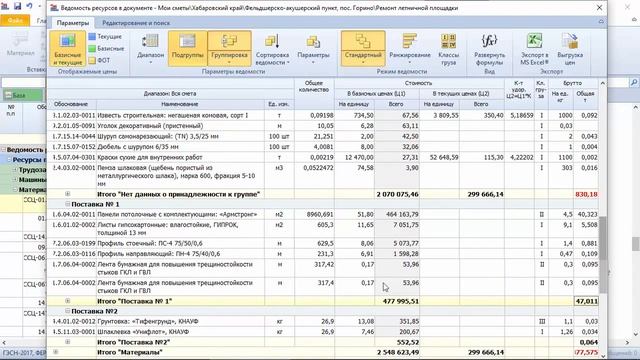
Task: Collapse the 'Поставка №2' group
Action: (x=68, y=311)
